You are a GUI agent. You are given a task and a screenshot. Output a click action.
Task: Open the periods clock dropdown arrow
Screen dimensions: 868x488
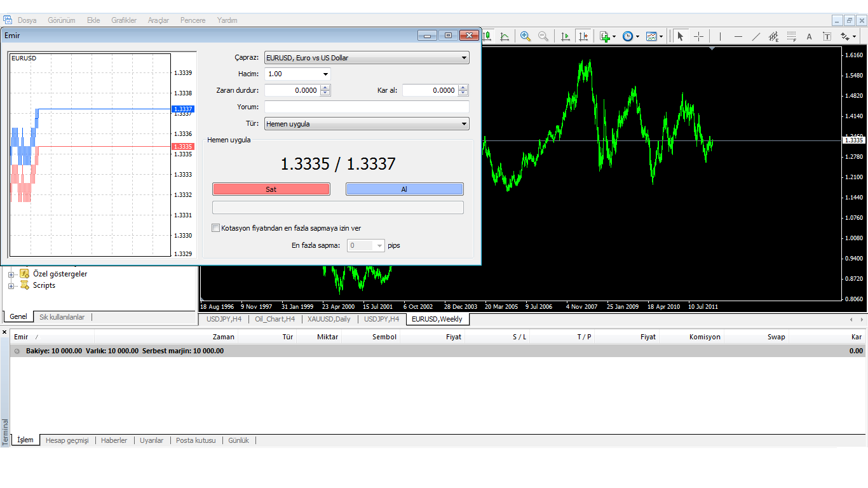pyautogui.click(x=637, y=36)
